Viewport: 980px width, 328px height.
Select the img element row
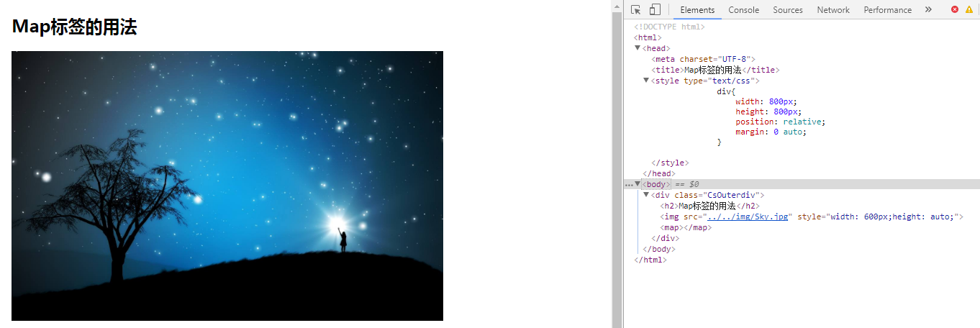tap(812, 217)
